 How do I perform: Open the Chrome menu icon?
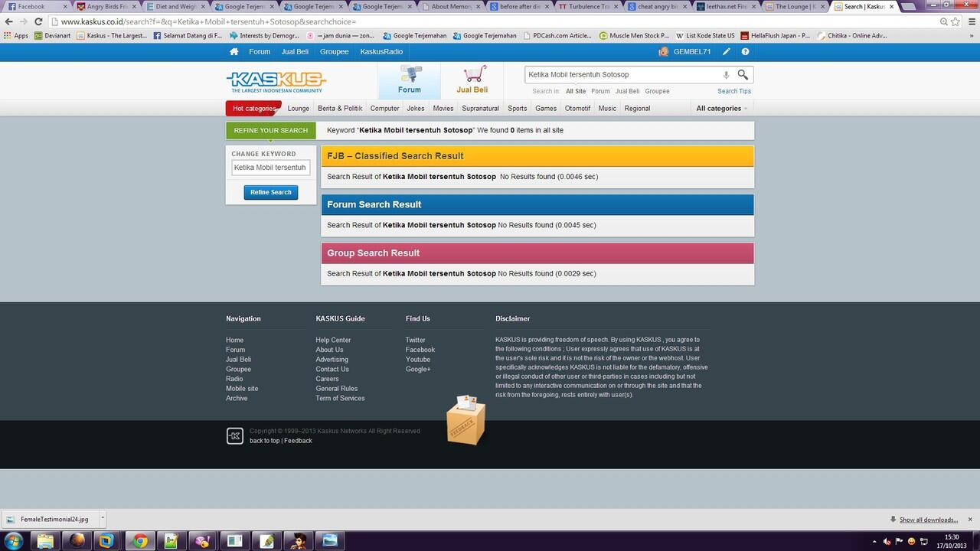[970, 21]
